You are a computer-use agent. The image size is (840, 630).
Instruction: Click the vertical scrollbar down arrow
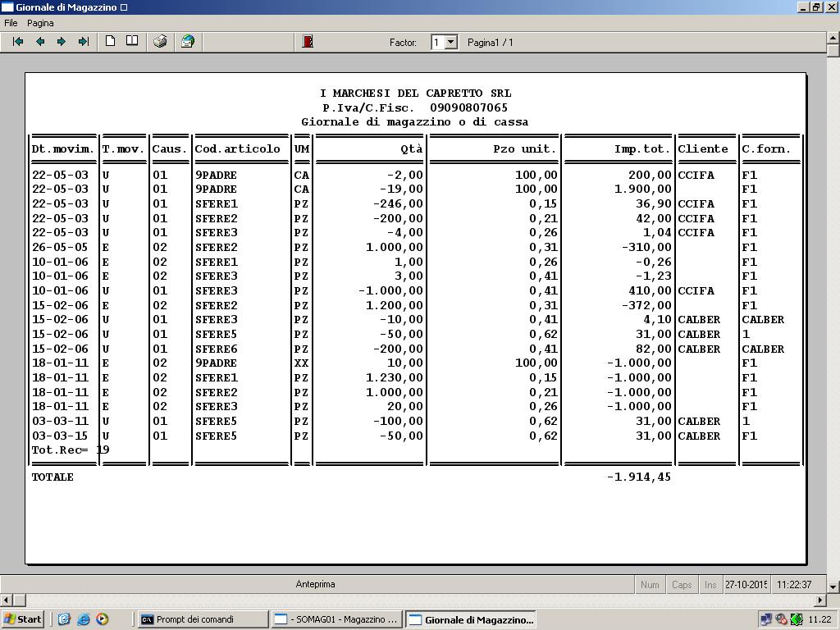[833, 587]
